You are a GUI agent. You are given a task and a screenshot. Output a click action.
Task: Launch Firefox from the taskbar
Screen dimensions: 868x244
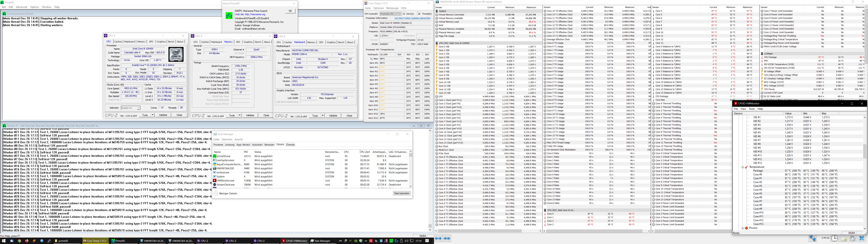(x=27, y=241)
